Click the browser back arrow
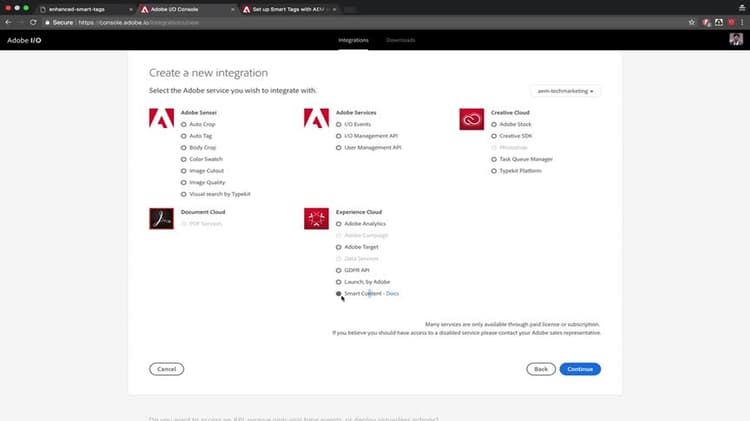 click(x=8, y=22)
